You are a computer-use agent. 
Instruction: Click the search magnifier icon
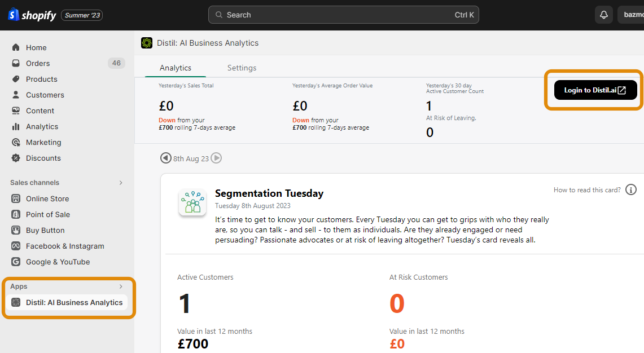click(x=219, y=15)
